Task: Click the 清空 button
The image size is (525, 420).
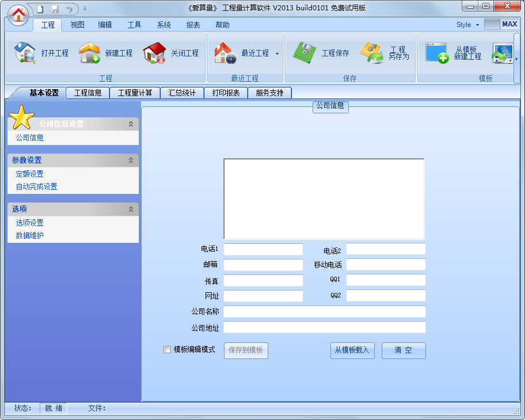Action: (x=404, y=350)
